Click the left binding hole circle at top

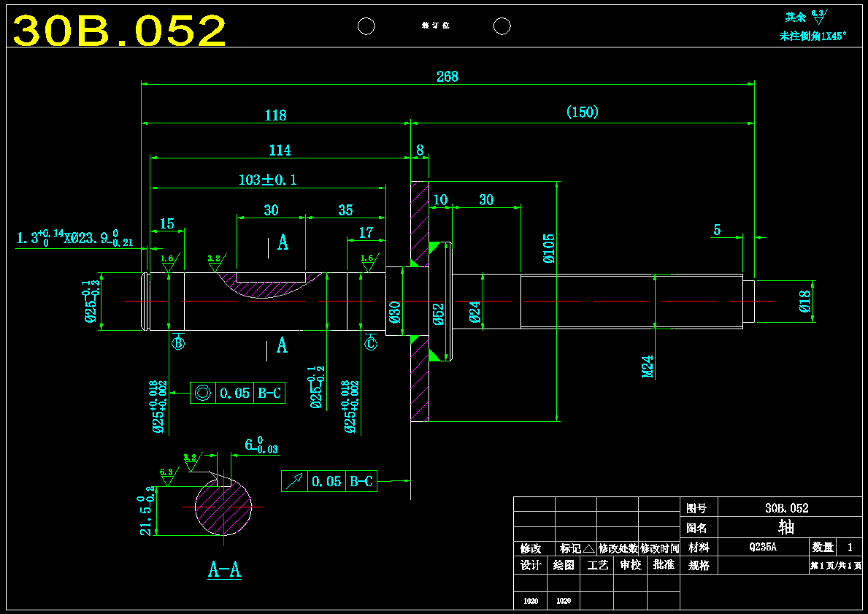[366, 26]
